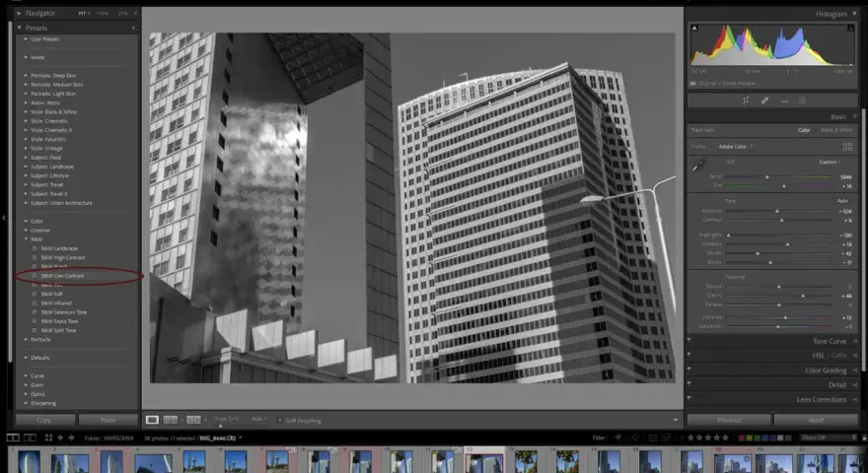Set Treatment to Black & White

tap(836, 130)
